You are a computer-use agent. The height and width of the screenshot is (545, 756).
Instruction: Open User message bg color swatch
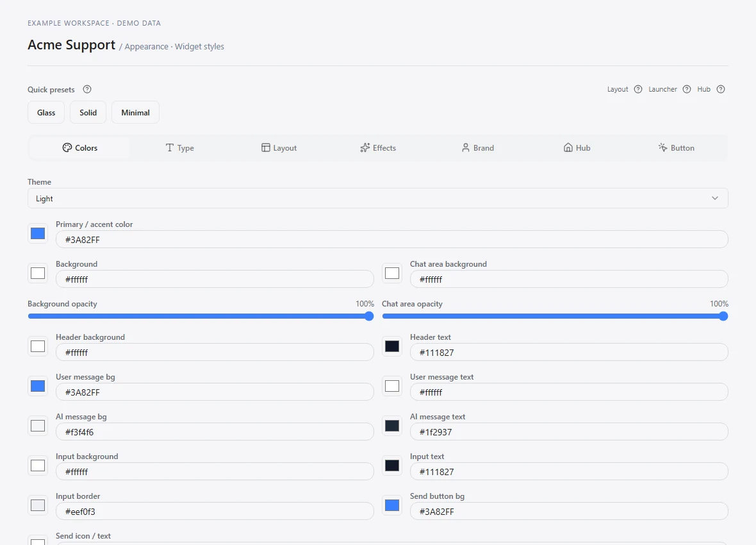pyautogui.click(x=38, y=386)
